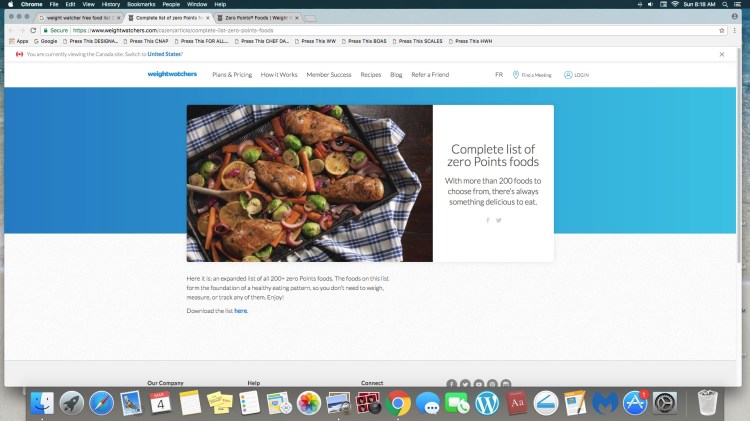Open Apple menu

(x=11, y=4)
